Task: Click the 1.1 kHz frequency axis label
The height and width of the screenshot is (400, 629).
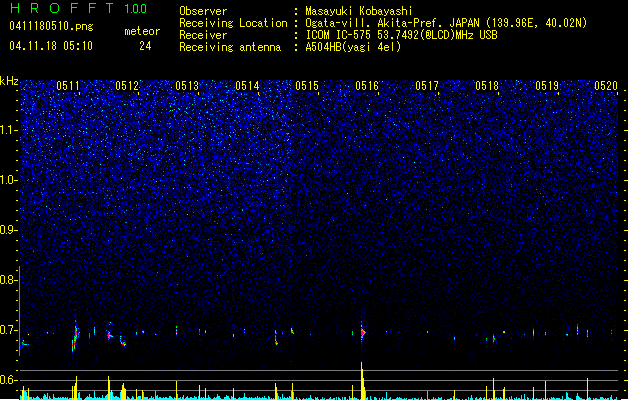Action: (9, 130)
